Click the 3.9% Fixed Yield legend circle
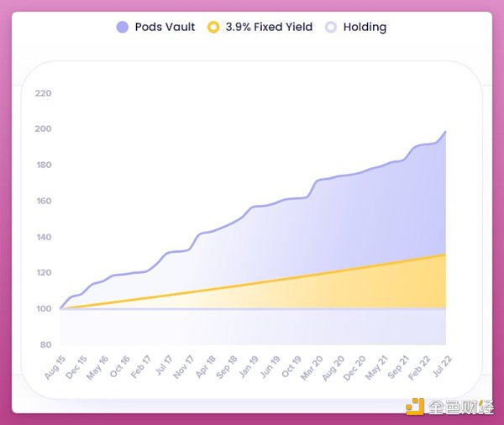This screenshot has width=504, height=425. 214,27
